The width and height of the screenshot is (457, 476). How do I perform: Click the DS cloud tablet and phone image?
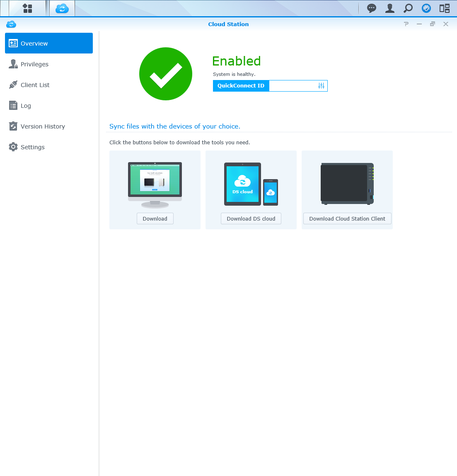click(251, 184)
